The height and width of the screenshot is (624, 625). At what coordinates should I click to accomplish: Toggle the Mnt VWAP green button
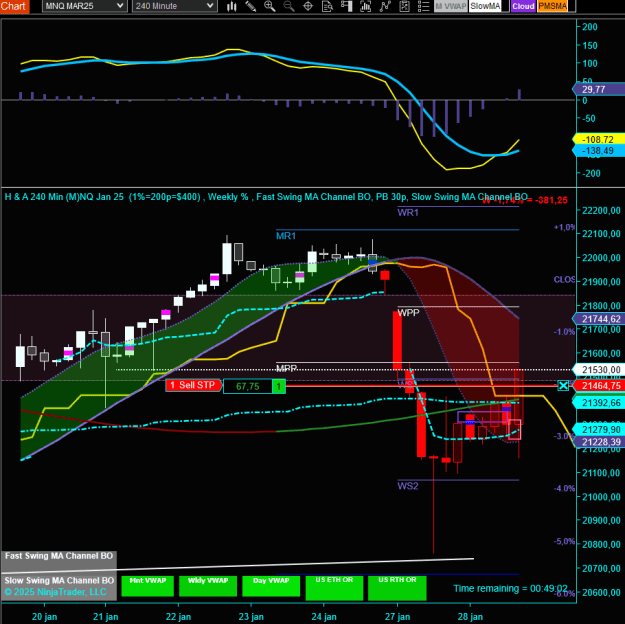147,586
